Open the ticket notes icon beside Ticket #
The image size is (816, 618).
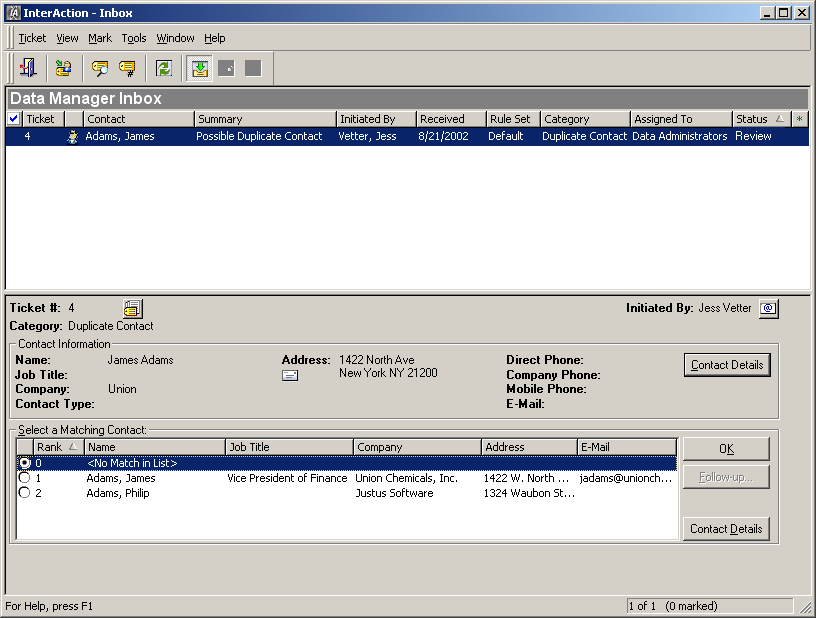tap(132, 309)
